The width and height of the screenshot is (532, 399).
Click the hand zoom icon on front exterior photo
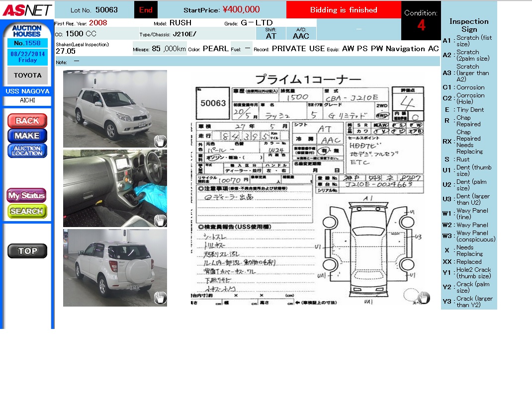tap(160, 141)
